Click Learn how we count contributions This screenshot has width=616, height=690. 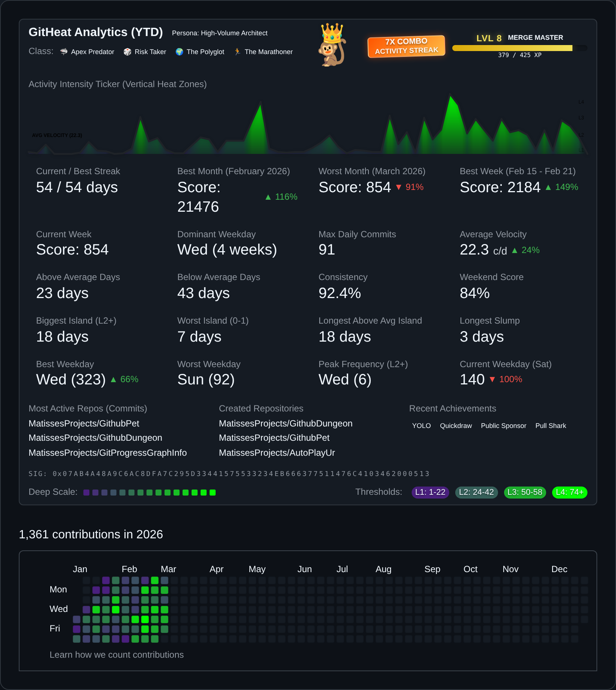(116, 655)
